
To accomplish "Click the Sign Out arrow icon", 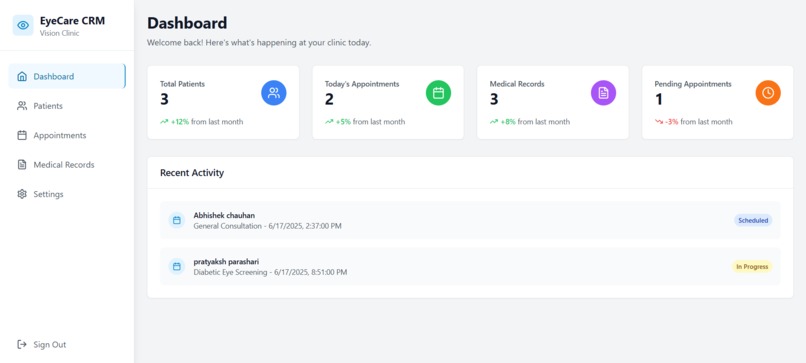I will (x=22, y=344).
